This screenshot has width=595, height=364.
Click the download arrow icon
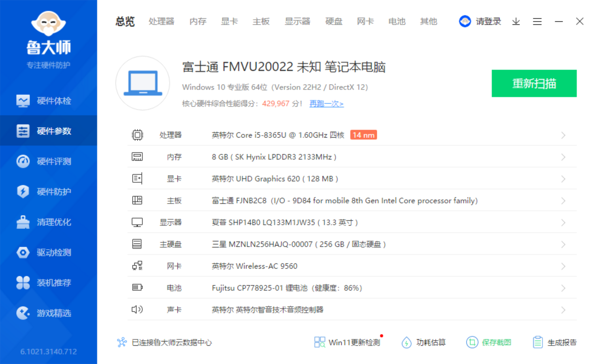[516, 21]
